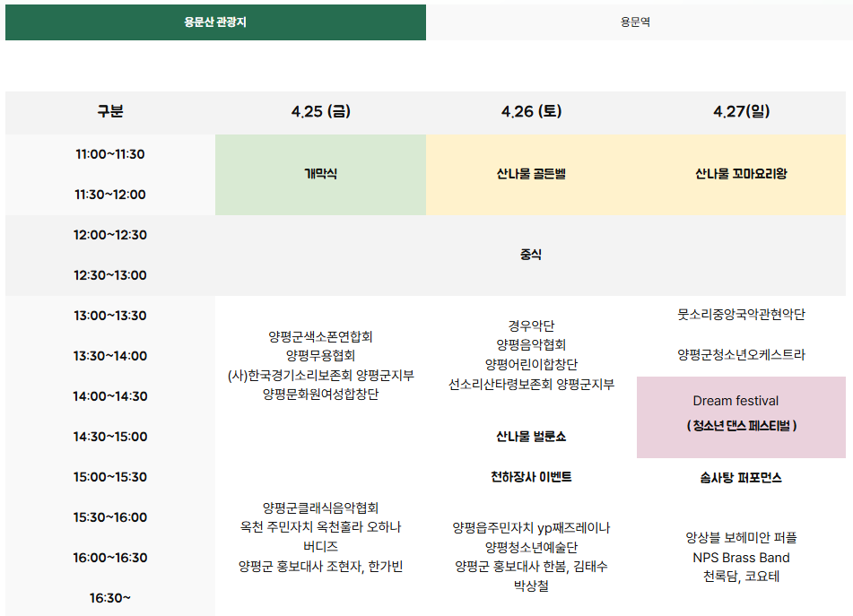
Task: Click the 구분 header cell
Action: (x=109, y=113)
